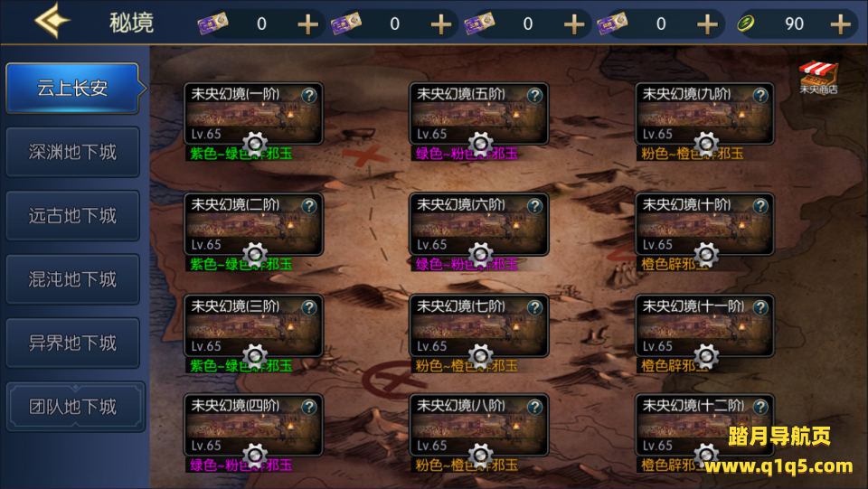The height and width of the screenshot is (489, 868).
Task: Show help for 未央幻境(一阶)
Action: point(309,96)
